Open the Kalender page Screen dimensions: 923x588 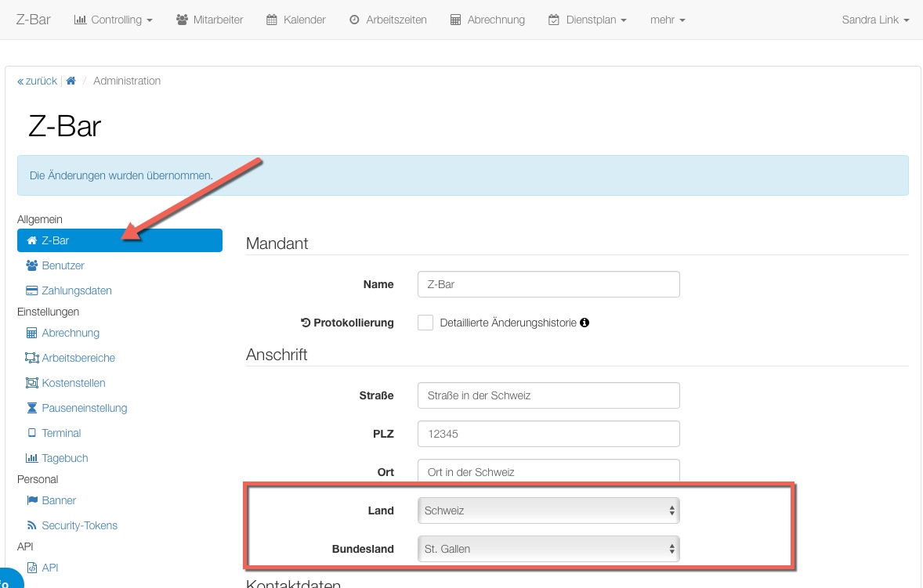point(296,20)
